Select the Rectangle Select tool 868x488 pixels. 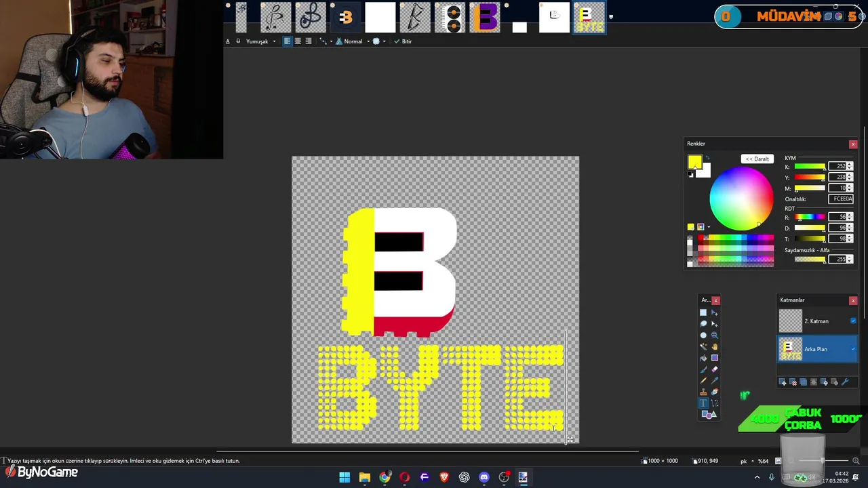pyautogui.click(x=703, y=312)
